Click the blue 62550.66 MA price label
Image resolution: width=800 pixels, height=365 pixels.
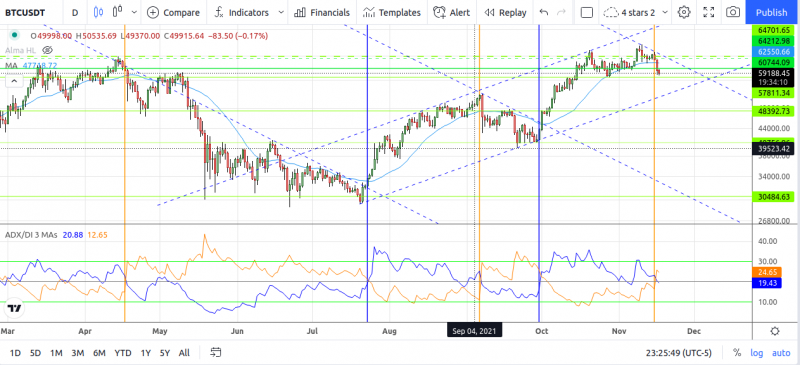774,52
